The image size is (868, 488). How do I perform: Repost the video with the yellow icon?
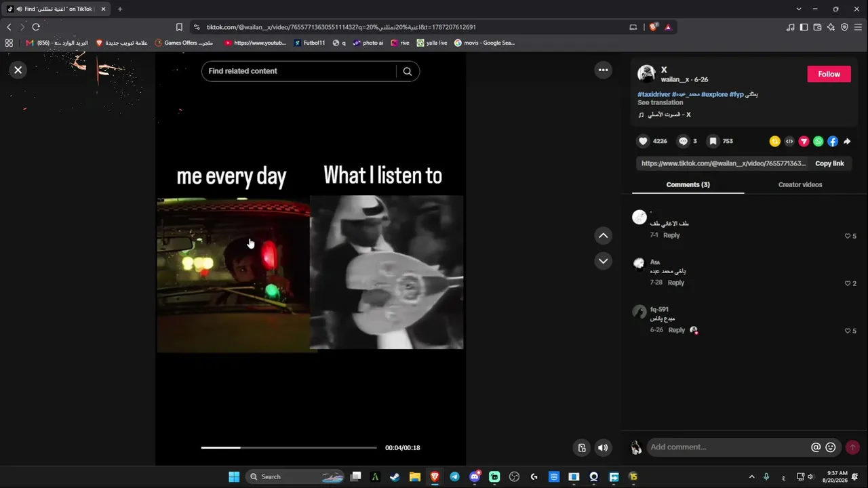coord(775,141)
